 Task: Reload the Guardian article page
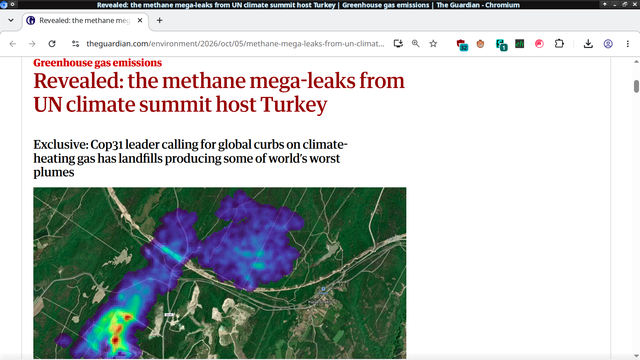tap(52, 44)
